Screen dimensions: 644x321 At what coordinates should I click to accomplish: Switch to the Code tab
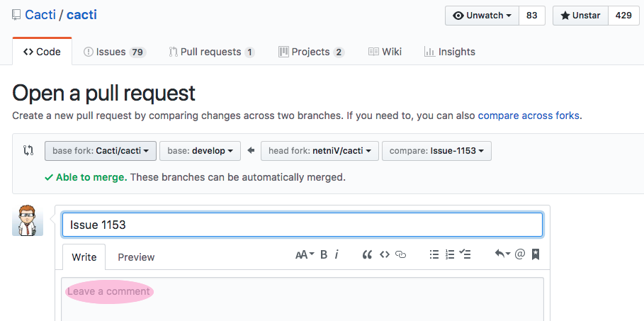43,52
